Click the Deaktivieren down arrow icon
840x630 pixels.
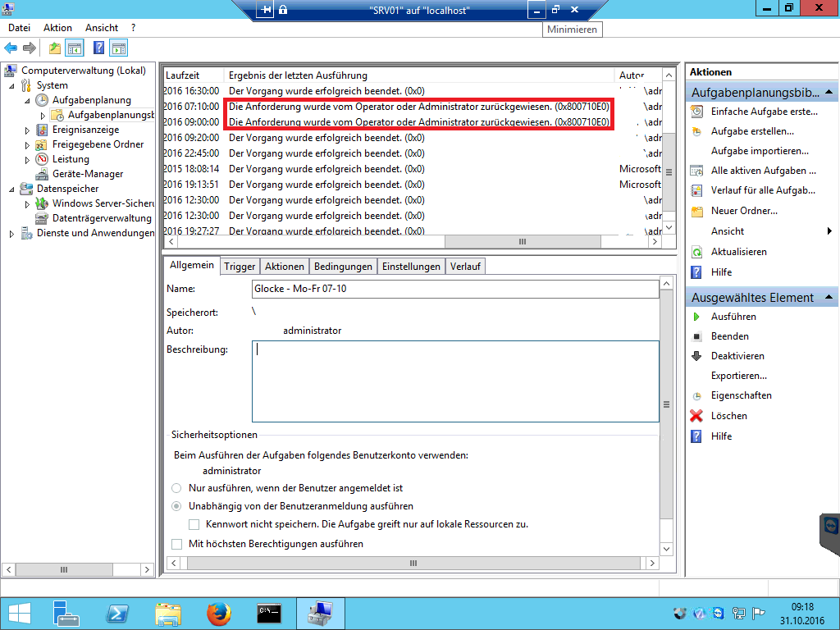tap(696, 356)
